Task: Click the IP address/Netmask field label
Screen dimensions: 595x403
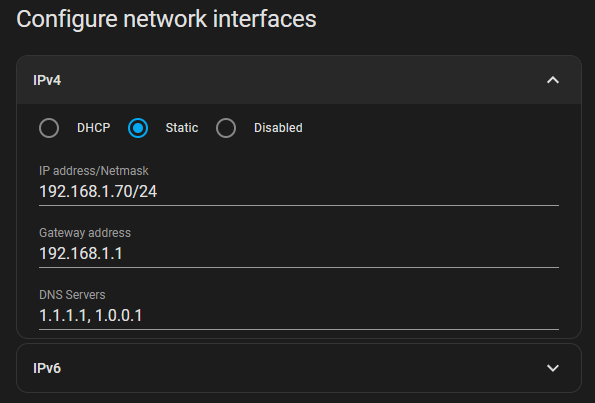Action: [94, 171]
